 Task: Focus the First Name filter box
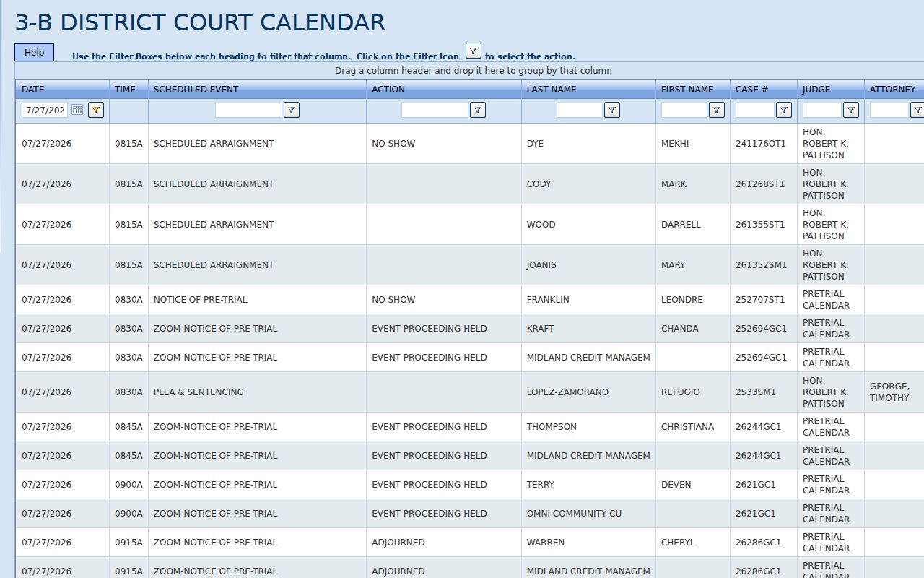(x=684, y=110)
